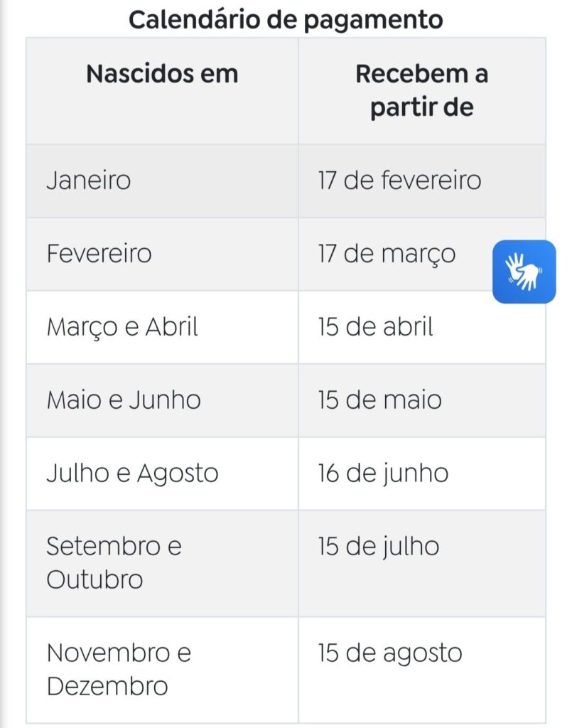The image size is (572, 728).
Task: Select the '15 de agosto' date cell
Action: 421,670
